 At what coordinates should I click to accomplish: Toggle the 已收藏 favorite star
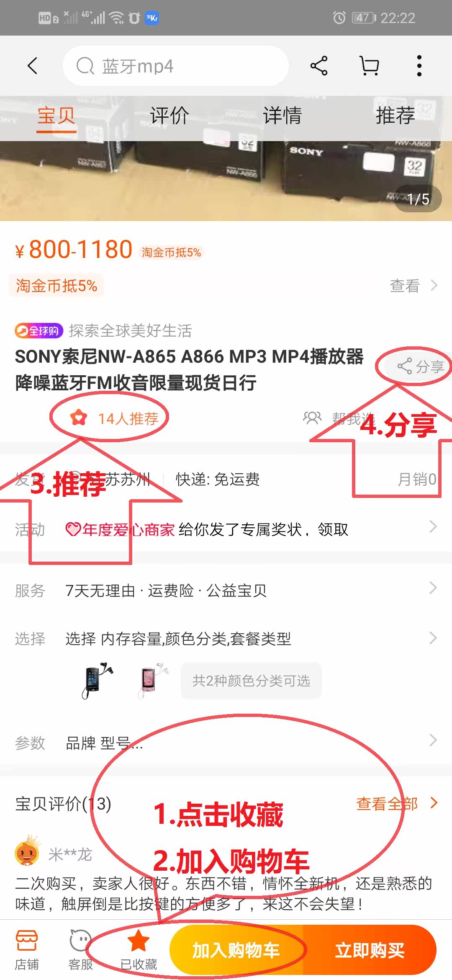point(138,941)
